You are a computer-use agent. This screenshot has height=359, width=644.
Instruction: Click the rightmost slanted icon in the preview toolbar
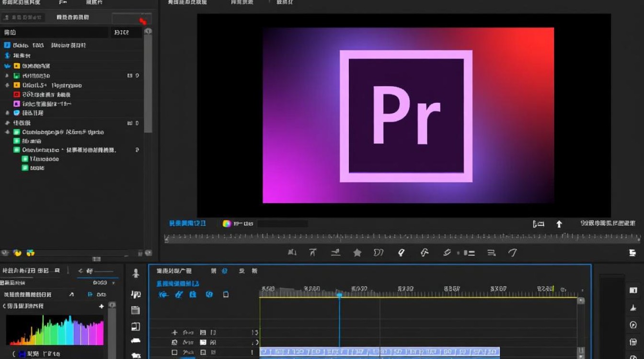coord(513,253)
